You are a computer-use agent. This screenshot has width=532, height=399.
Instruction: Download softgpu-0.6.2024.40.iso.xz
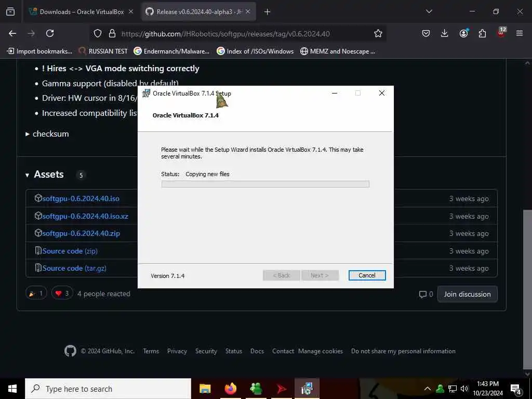coord(85,216)
